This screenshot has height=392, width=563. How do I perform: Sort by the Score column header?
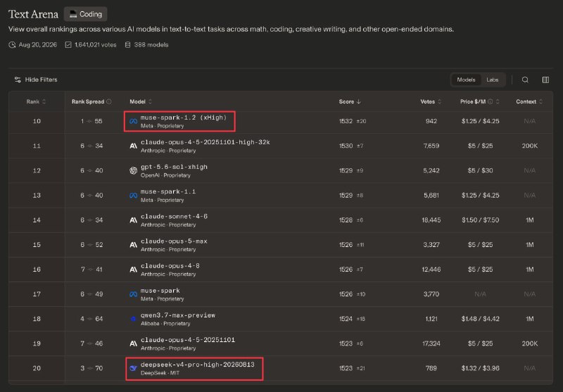[350, 101]
